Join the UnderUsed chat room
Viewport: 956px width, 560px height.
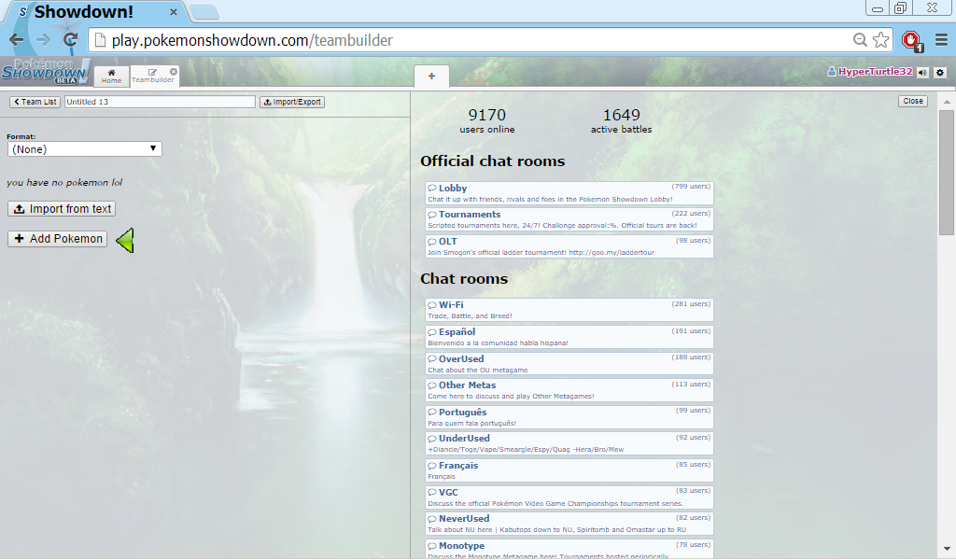(x=569, y=443)
